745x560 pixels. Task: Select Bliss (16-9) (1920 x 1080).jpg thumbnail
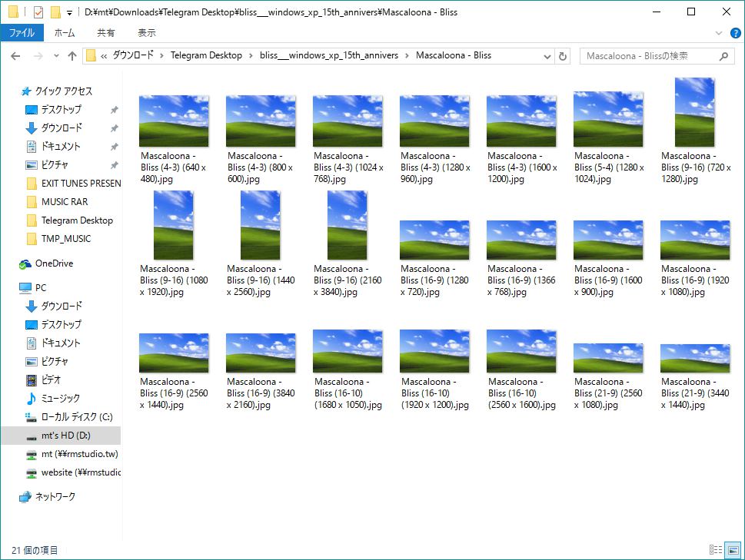pos(695,240)
